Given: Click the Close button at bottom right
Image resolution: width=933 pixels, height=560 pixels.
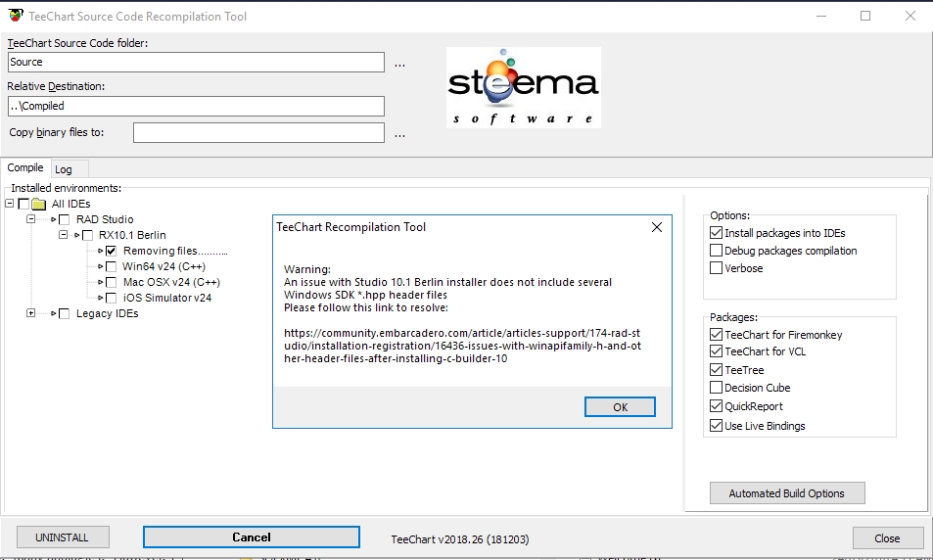Looking at the screenshot, I should tap(887, 538).
